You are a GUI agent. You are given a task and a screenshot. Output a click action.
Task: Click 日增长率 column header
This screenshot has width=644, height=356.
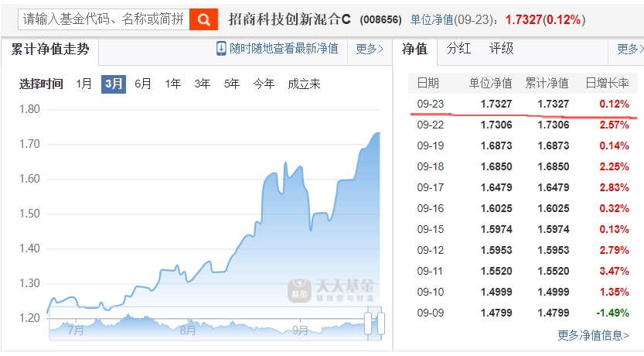pos(607,83)
